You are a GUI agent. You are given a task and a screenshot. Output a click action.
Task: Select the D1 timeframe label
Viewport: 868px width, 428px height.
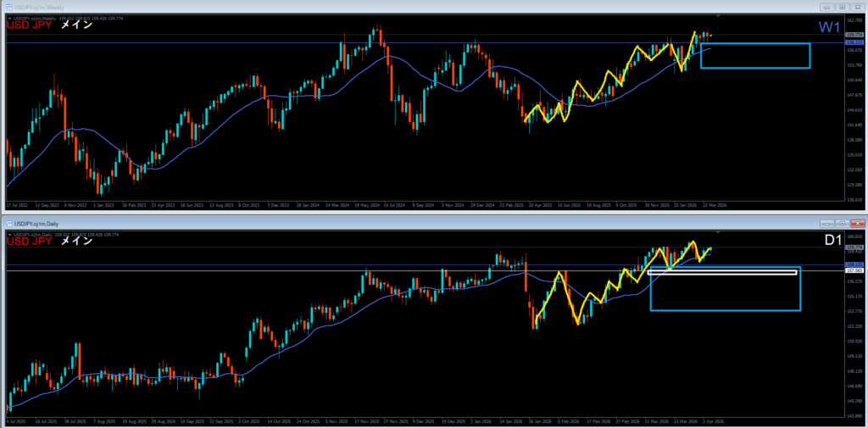point(832,242)
